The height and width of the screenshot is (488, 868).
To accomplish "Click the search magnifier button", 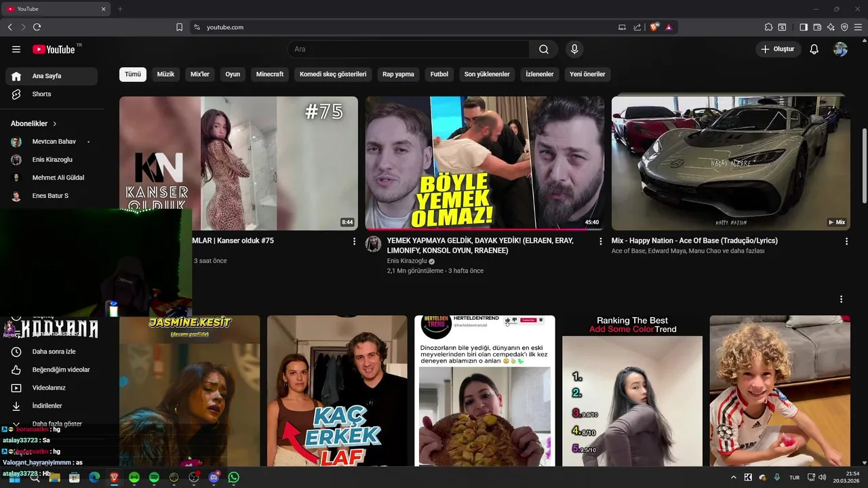I will (x=544, y=49).
